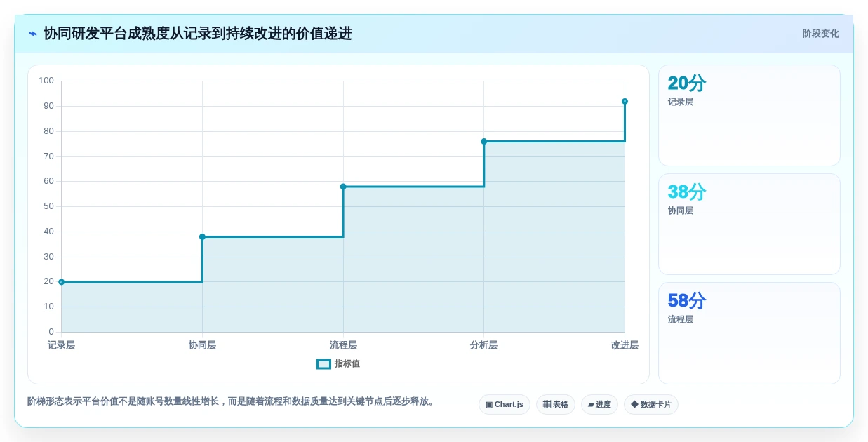
Task: Click the 流程层 x-axis label
Action: pyautogui.click(x=343, y=345)
